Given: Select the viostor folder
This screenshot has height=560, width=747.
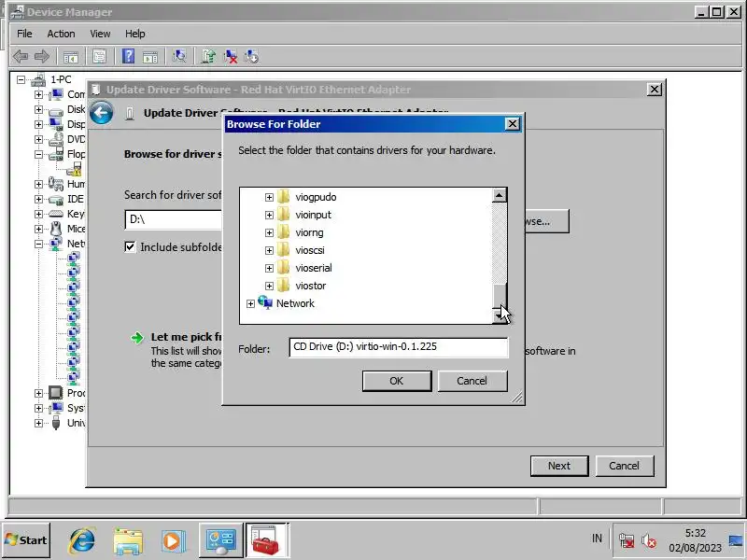Looking at the screenshot, I should pyautogui.click(x=311, y=286).
